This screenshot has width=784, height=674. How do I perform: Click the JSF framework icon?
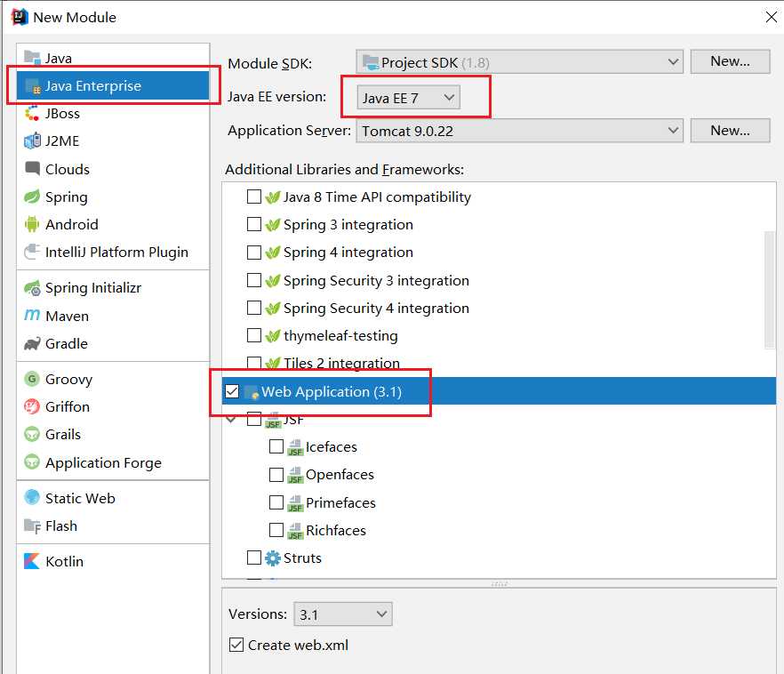[273, 420]
